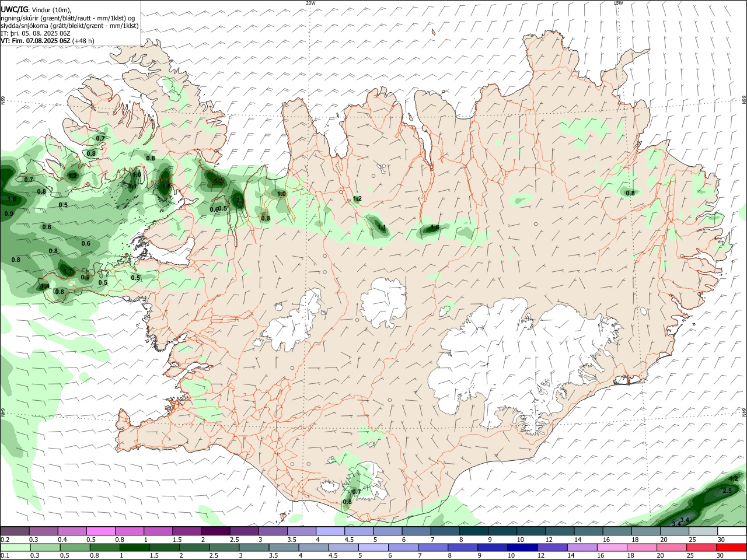The width and height of the screenshot is (747, 560).
Task: Click the '0.2' label under the upper legend
Action: tap(5, 540)
